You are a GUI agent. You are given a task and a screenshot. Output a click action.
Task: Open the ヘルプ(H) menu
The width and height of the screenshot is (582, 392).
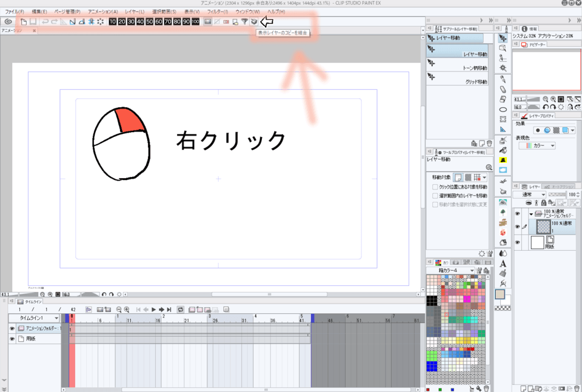276,12
